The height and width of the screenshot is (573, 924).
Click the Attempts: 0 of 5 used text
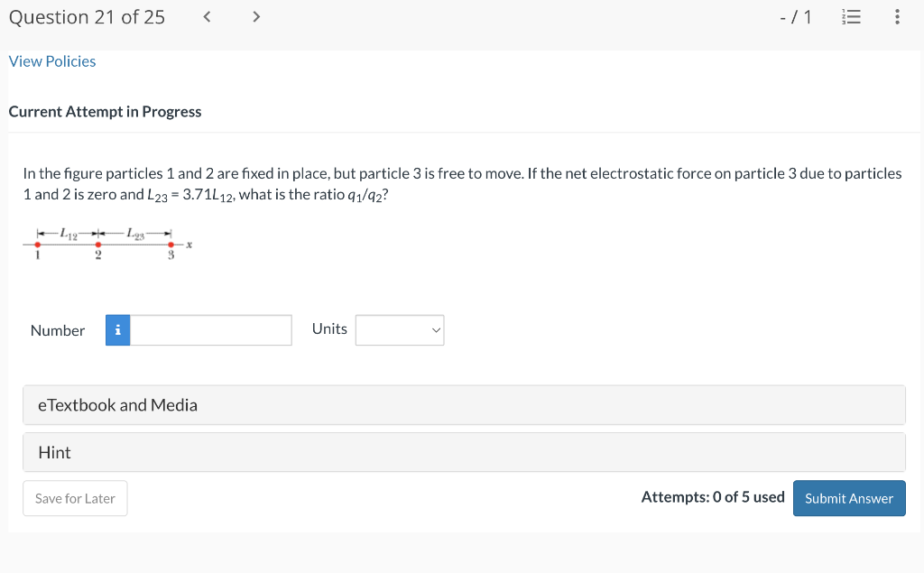pyautogui.click(x=713, y=496)
